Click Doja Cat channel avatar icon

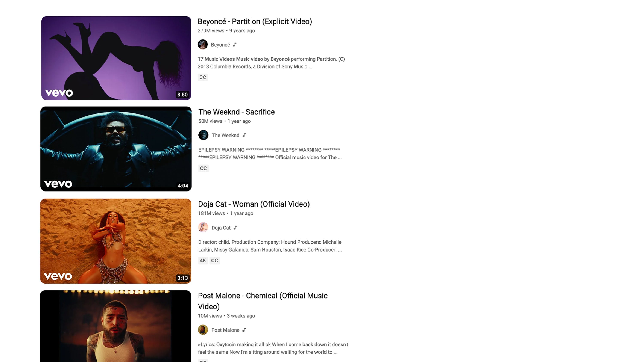pos(203,228)
